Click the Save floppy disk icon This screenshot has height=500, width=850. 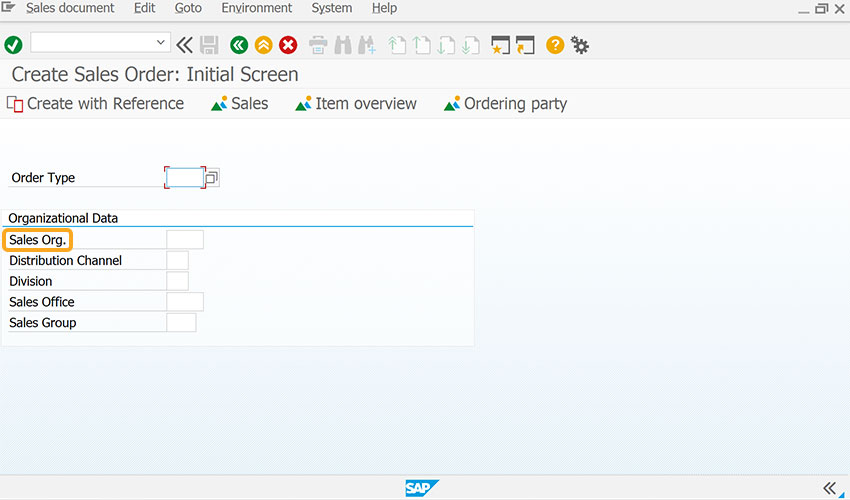click(209, 45)
